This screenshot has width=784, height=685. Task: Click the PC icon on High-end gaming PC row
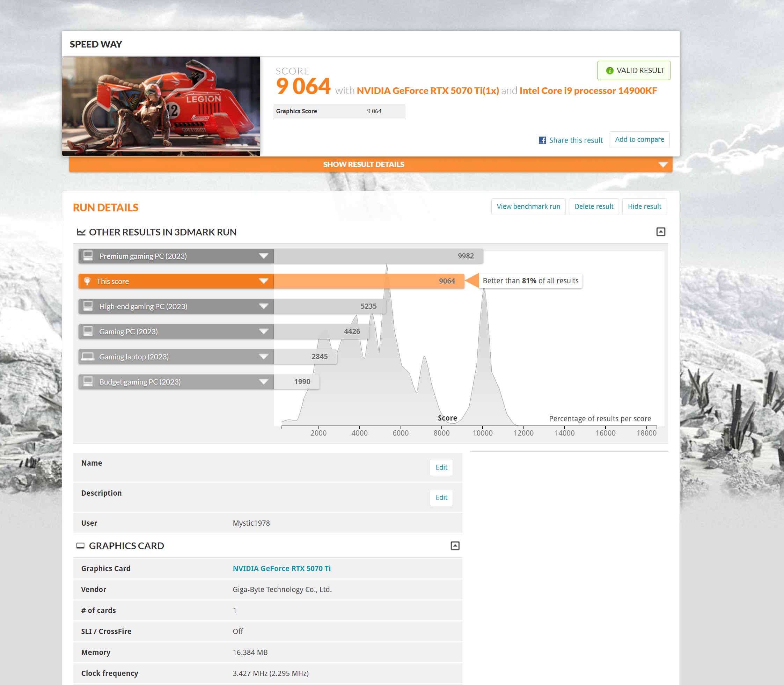(88, 306)
